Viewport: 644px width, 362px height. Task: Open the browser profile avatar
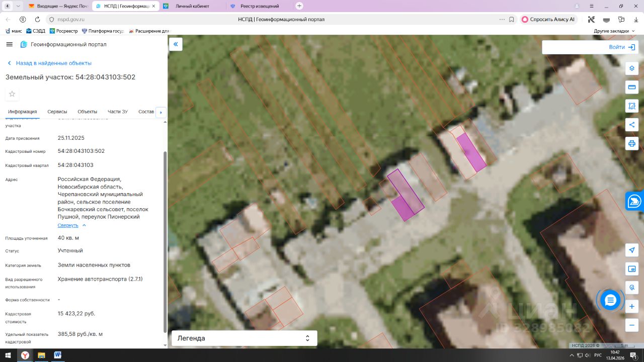(577, 6)
